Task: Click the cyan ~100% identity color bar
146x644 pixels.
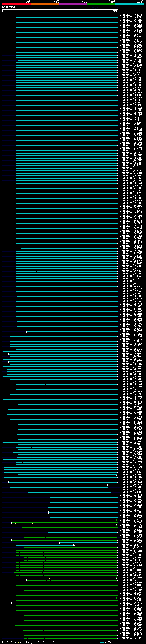Action: tap(130, 4)
